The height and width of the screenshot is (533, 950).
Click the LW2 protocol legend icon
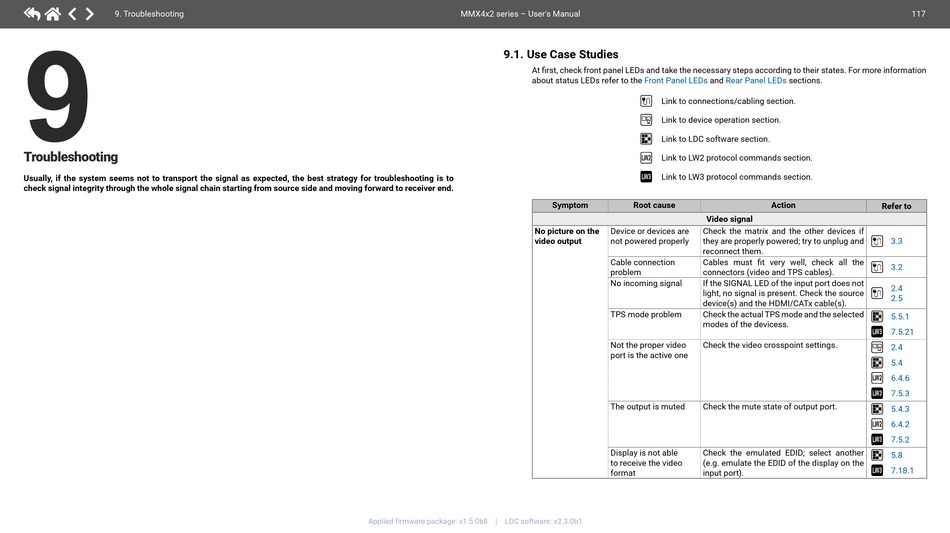point(646,158)
